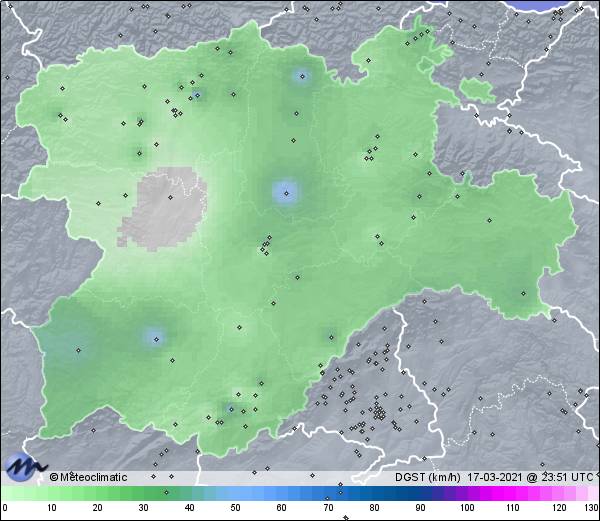
Task: Click station marker in the northern blue spot
Action: coord(302,77)
